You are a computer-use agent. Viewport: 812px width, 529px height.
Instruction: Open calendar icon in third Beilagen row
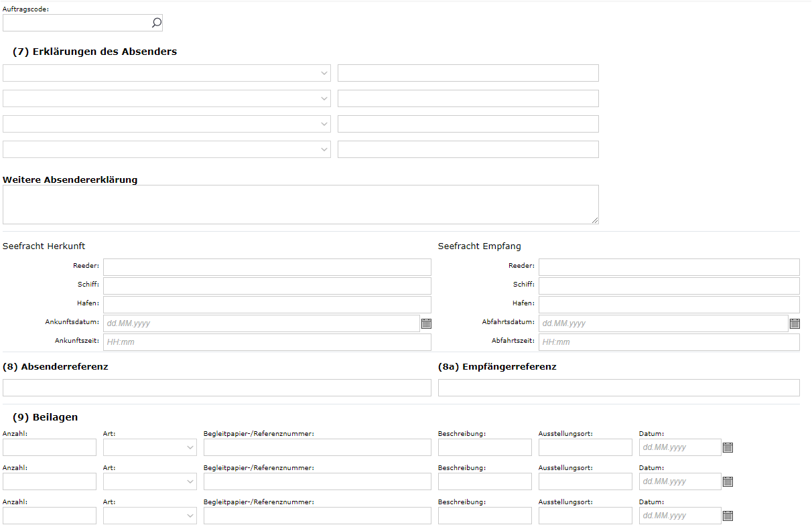click(728, 516)
